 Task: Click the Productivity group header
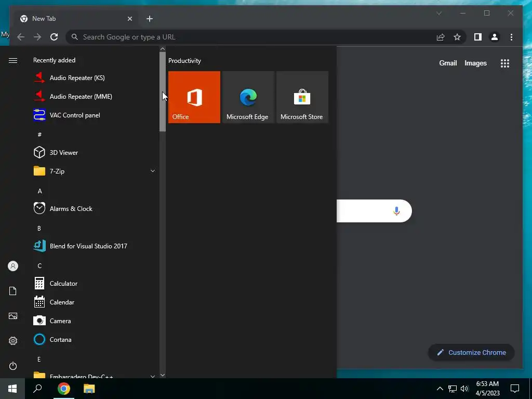tap(184, 61)
